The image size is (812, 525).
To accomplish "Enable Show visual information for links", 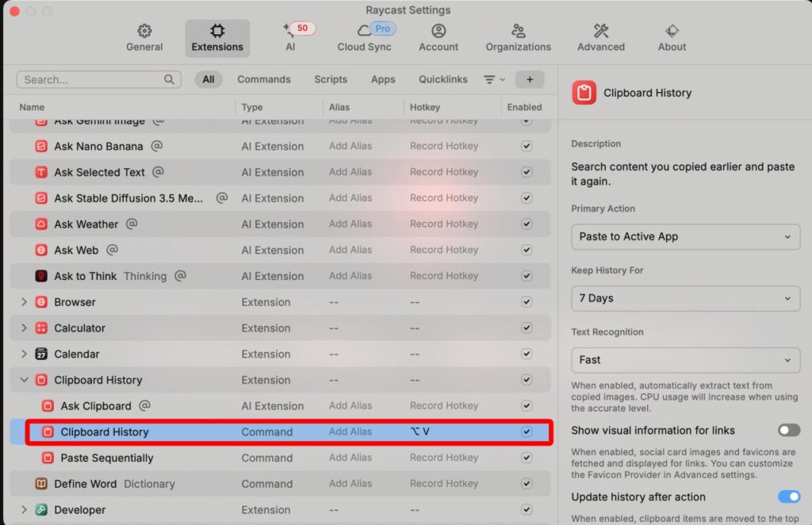I will pyautogui.click(x=788, y=431).
